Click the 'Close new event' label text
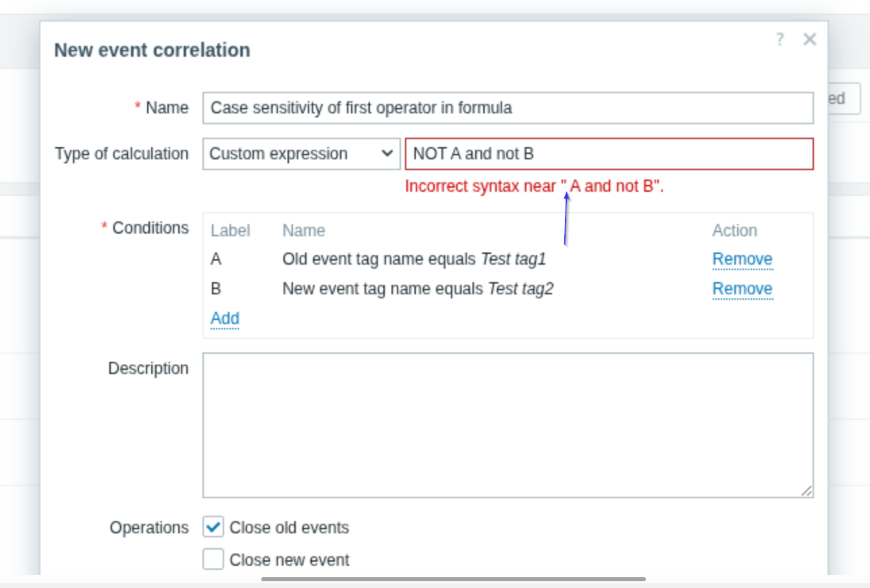The height and width of the screenshot is (588, 870). coord(289,560)
